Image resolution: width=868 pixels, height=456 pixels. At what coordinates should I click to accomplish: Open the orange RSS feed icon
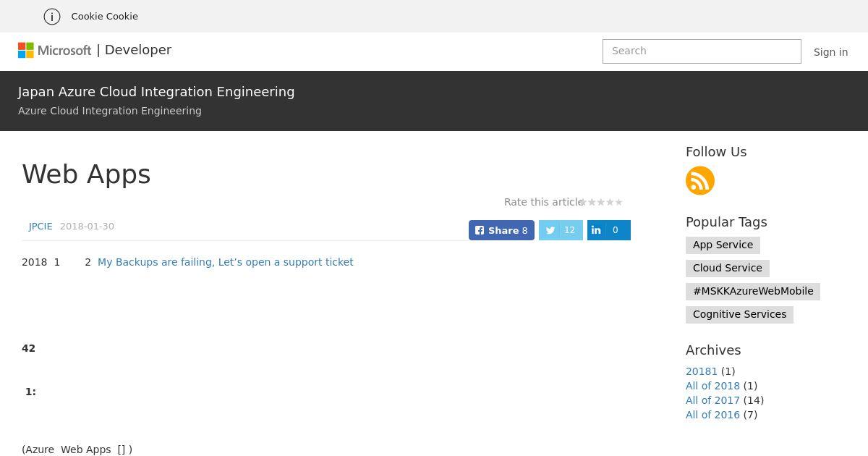tap(700, 181)
